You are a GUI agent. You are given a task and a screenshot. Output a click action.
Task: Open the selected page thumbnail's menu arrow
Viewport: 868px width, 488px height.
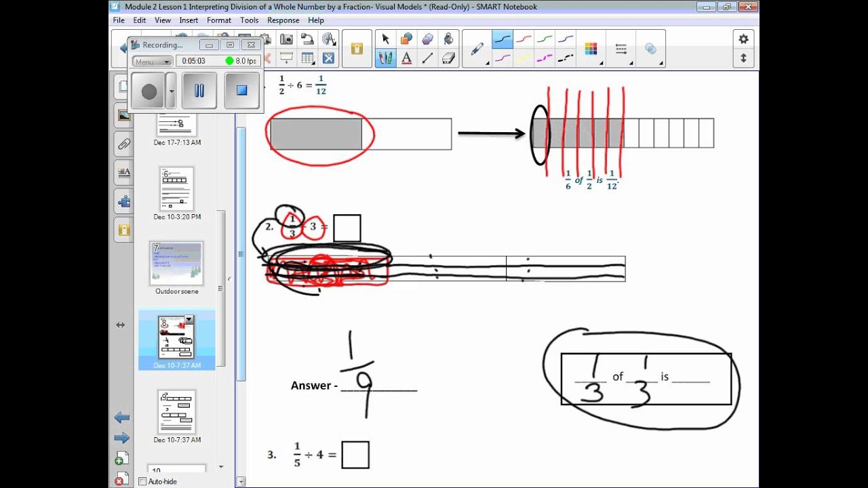coord(189,319)
